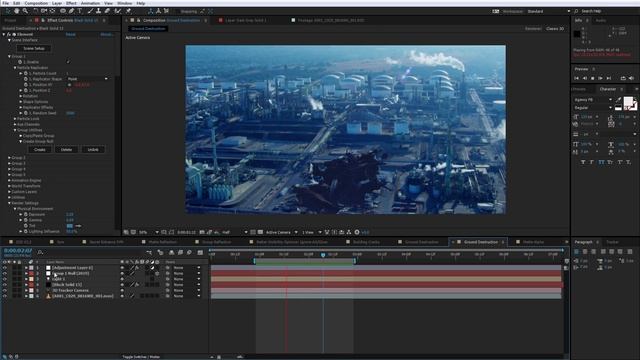Collapse the Scene Interface section

[x=9, y=40]
